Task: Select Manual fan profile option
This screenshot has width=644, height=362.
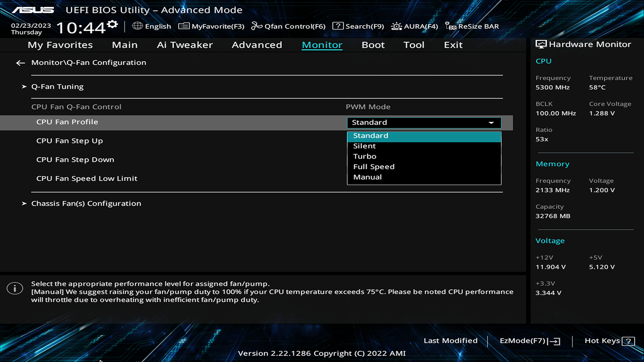Action: [x=367, y=177]
